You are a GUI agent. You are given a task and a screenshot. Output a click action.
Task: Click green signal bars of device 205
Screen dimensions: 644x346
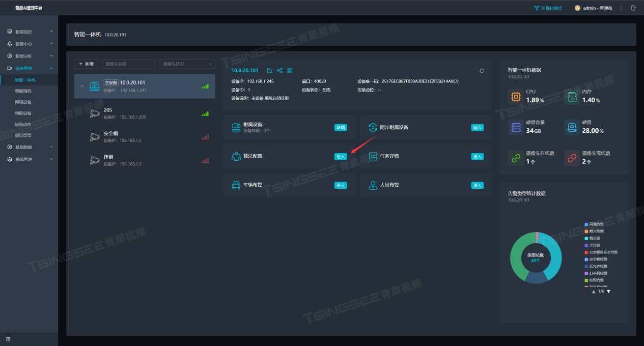click(205, 114)
